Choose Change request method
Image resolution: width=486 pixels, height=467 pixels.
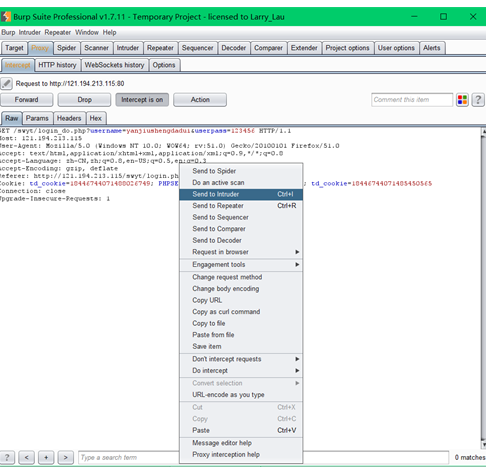pyautogui.click(x=241, y=277)
